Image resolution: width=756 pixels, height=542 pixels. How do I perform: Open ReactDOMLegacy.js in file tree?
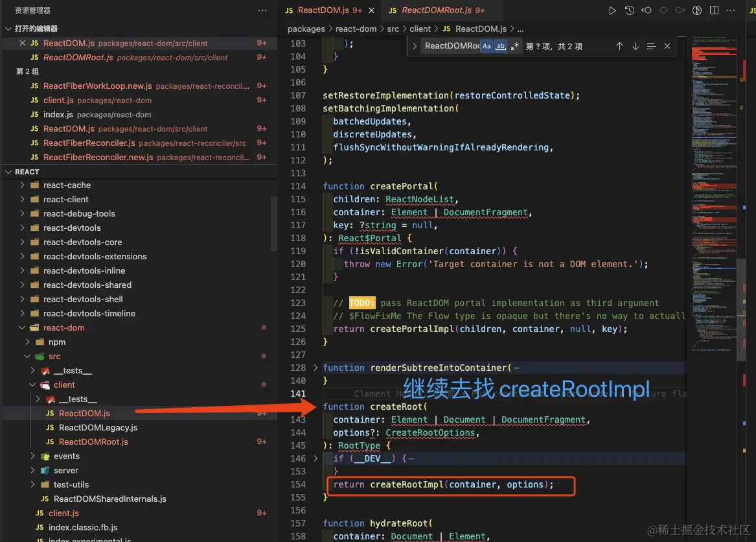tap(139, 428)
